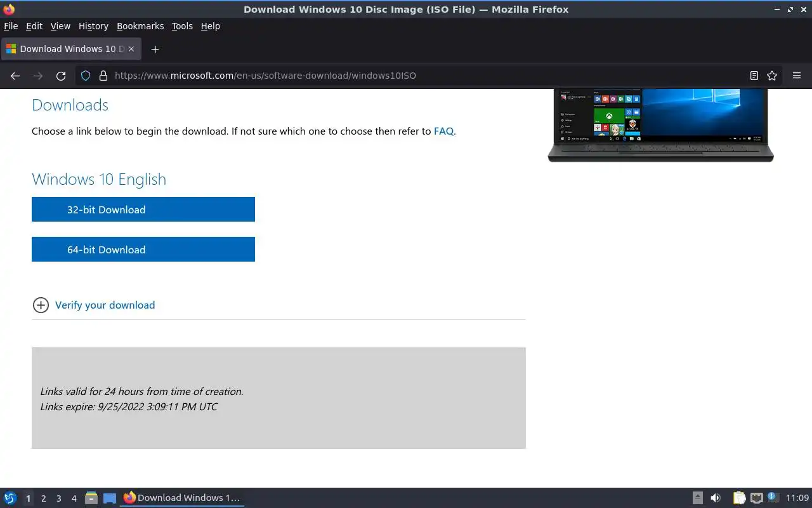This screenshot has width=812, height=508.
Task: Open a new tab with plus button
Action: (x=155, y=49)
